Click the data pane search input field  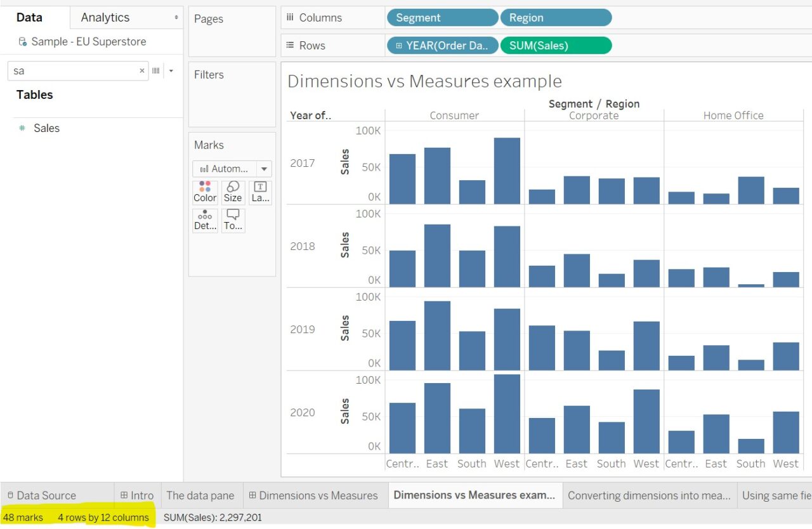point(73,71)
